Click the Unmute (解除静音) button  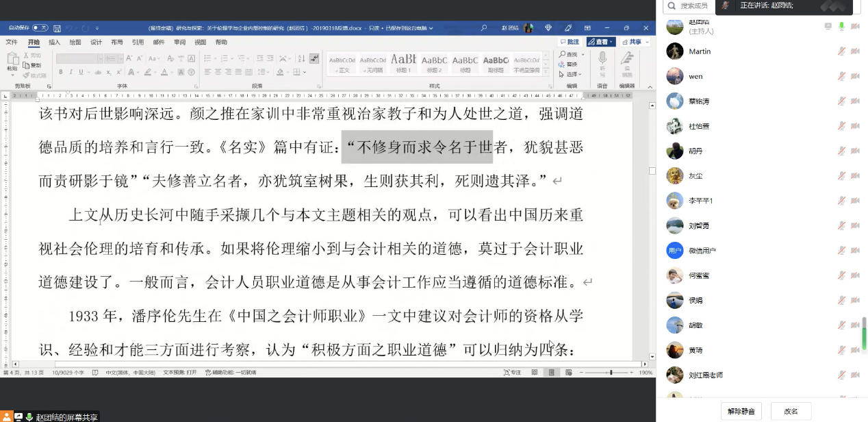pyautogui.click(x=741, y=411)
